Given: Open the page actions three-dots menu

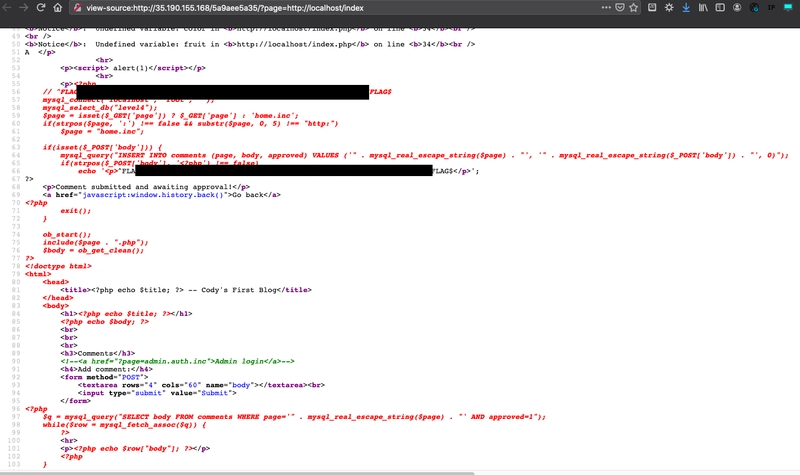Looking at the screenshot, I should coord(606,8).
